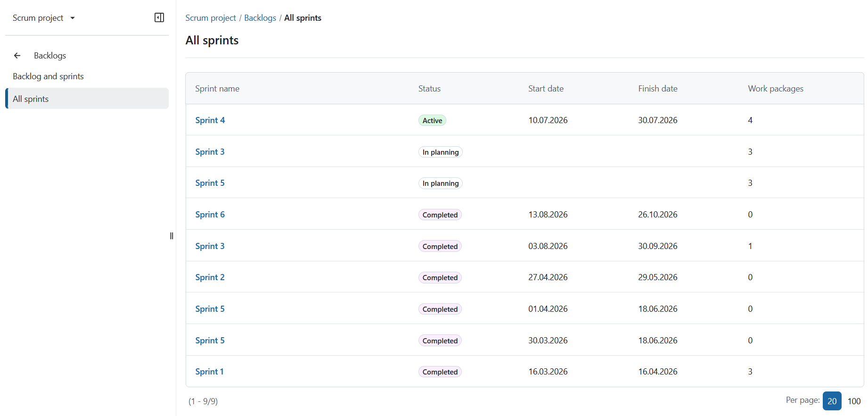
Task: Open the Sprint 4 link
Action: (210, 120)
